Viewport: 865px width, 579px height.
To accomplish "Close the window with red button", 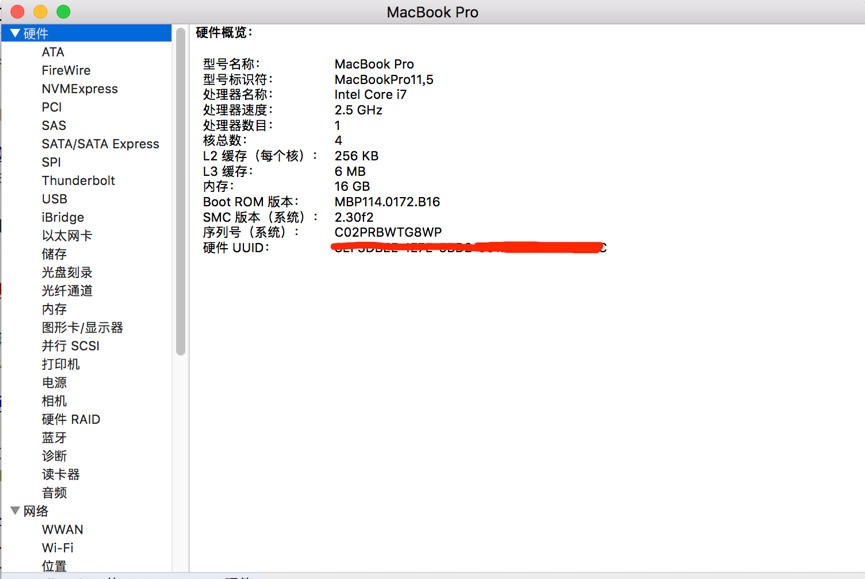I will (x=18, y=12).
